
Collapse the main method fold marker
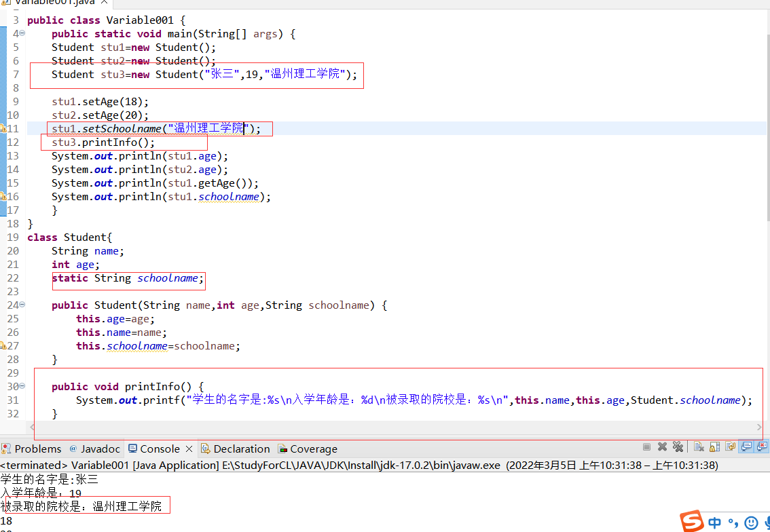coord(22,33)
